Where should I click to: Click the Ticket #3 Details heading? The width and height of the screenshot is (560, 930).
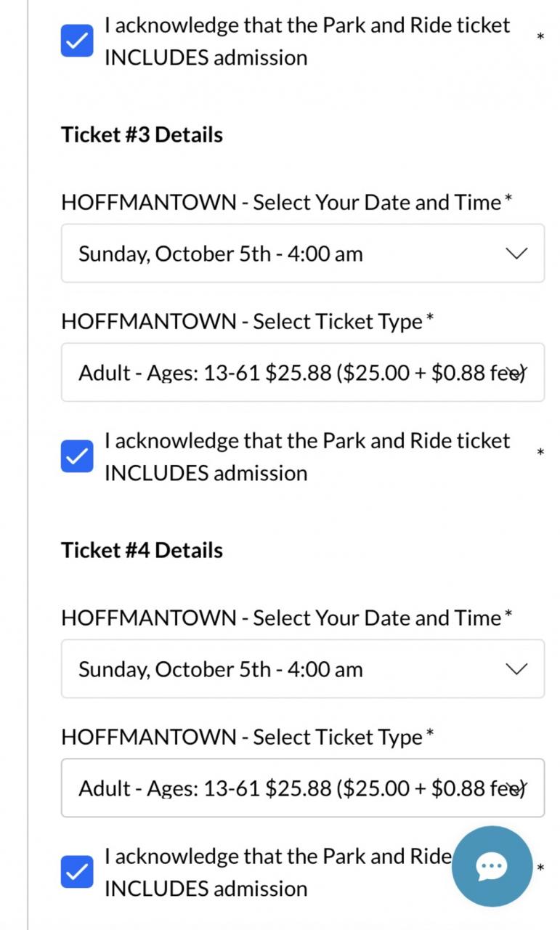(x=142, y=134)
